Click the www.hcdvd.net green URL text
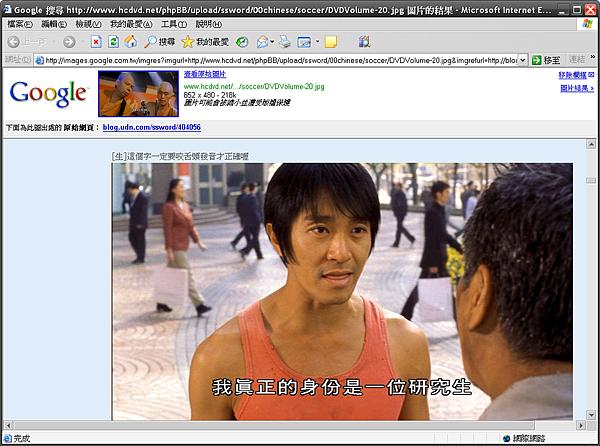The image size is (600, 446). pyautogui.click(x=254, y=86)
